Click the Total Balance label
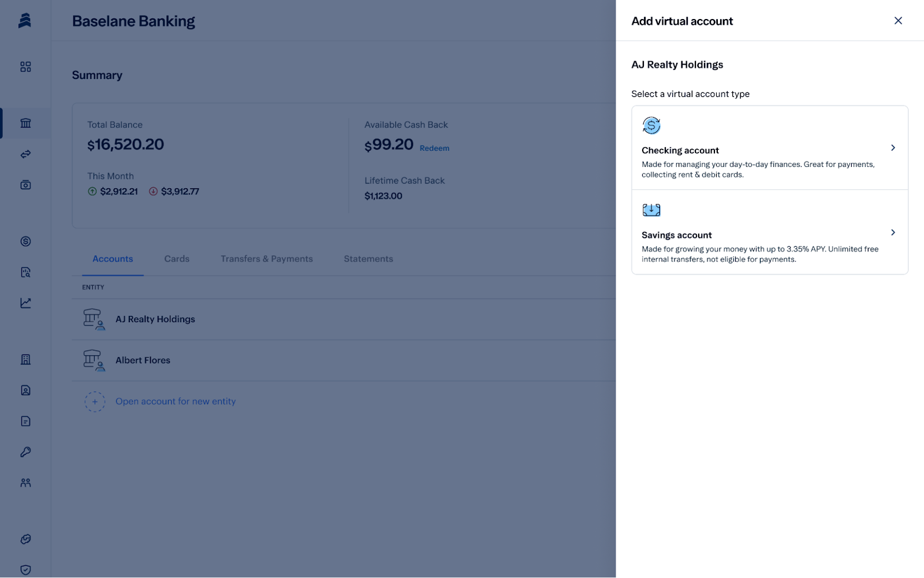This screenshot has width=924, height=578. click(x=115, y=125)
